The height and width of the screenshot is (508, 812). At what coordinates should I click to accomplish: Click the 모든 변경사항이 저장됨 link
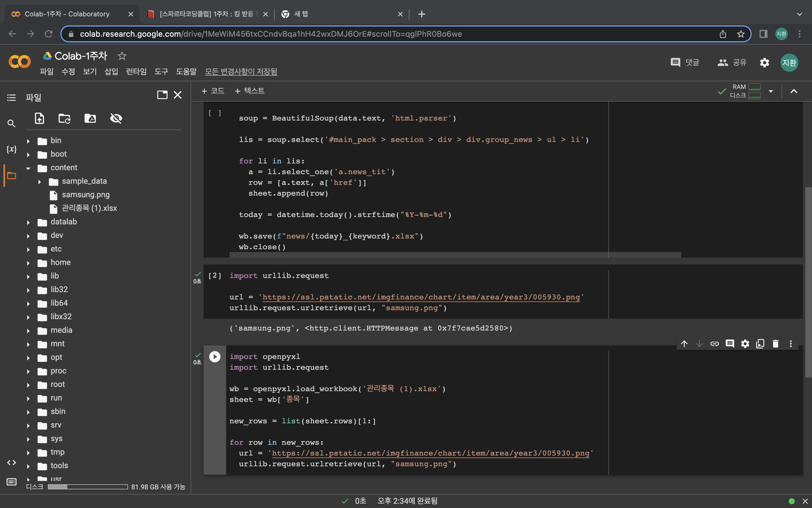[x=241, y=72]
